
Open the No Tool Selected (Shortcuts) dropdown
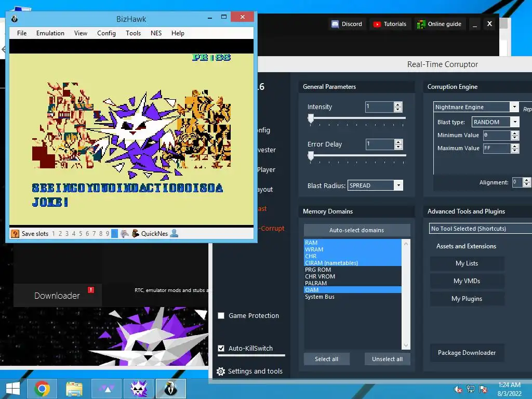[481, 229]
